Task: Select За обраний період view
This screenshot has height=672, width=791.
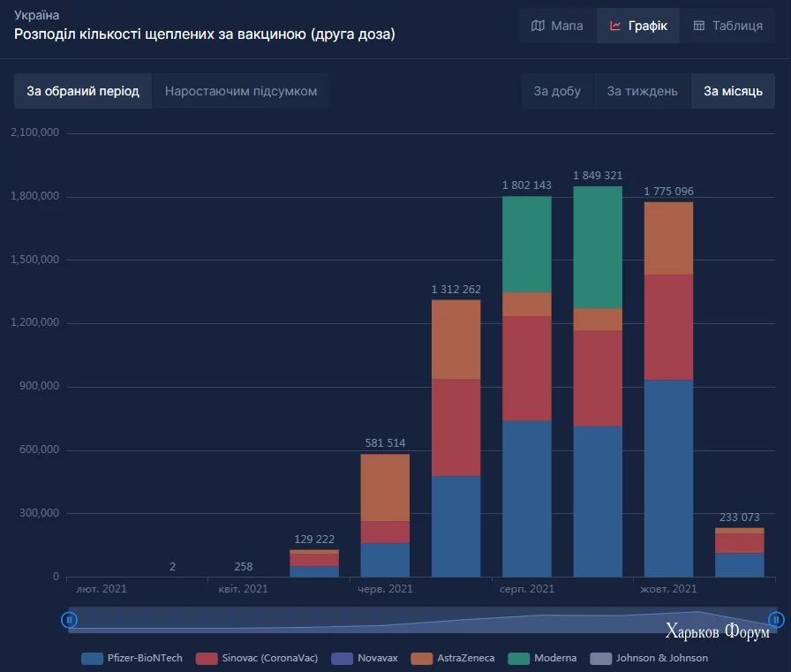Action: 83,91
